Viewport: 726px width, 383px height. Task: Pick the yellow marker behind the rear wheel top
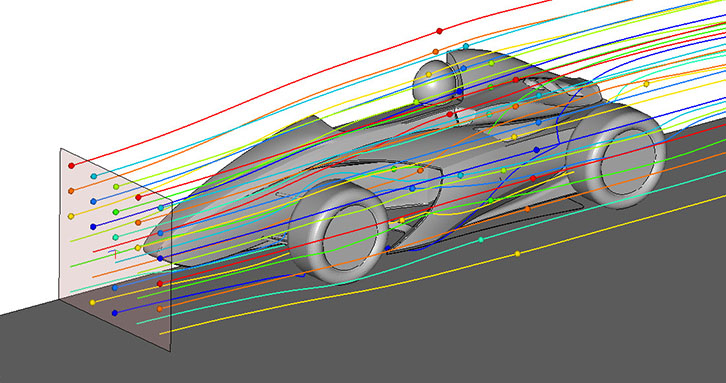pyautogui.click(x=646, y=84)
